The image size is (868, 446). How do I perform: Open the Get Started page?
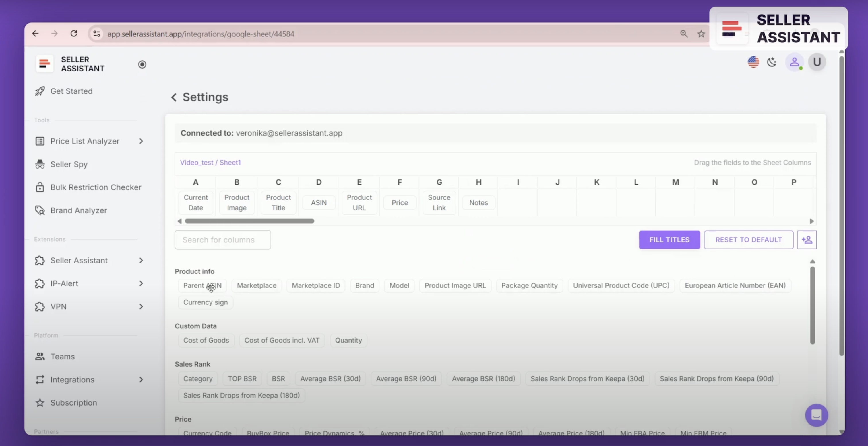[x=71, y=91]
